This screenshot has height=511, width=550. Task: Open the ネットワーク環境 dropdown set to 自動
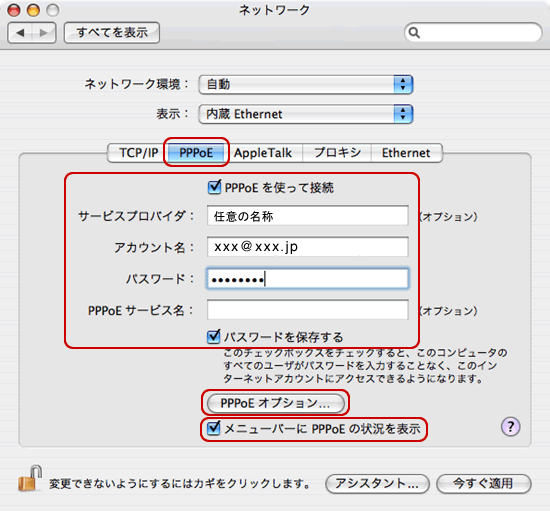tap(306, 85)
